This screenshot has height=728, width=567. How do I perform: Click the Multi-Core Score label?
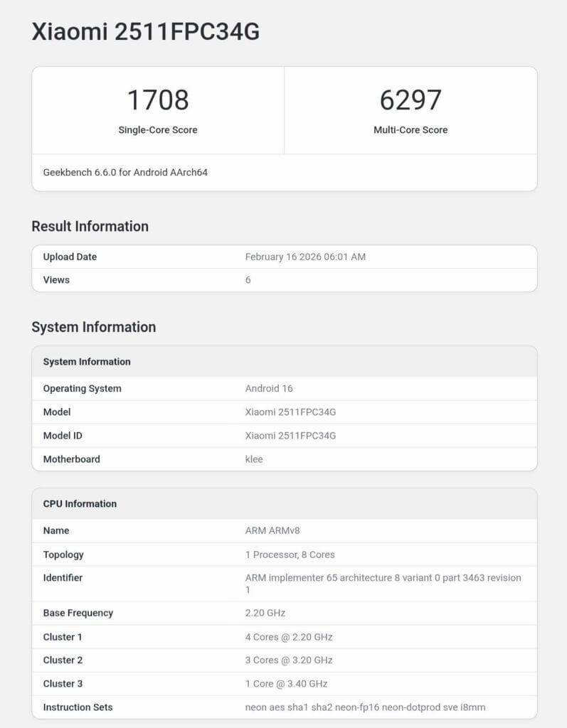tap(410, 130)
